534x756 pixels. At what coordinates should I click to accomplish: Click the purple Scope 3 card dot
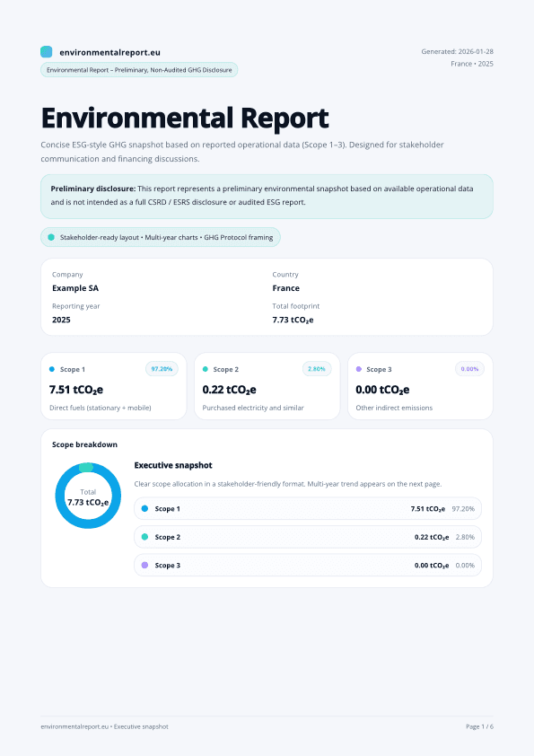pyautogui.click(x=359, y=369)
